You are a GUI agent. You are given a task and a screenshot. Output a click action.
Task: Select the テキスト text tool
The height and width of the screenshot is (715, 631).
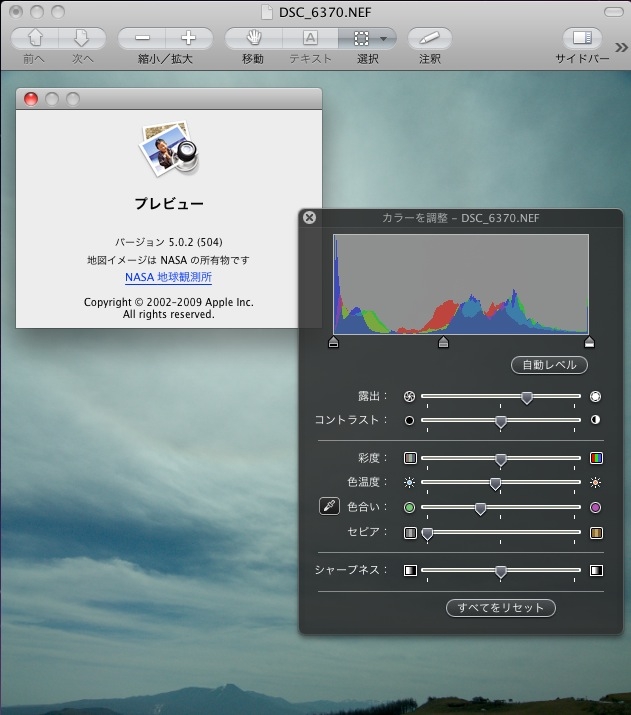[310, 38]
